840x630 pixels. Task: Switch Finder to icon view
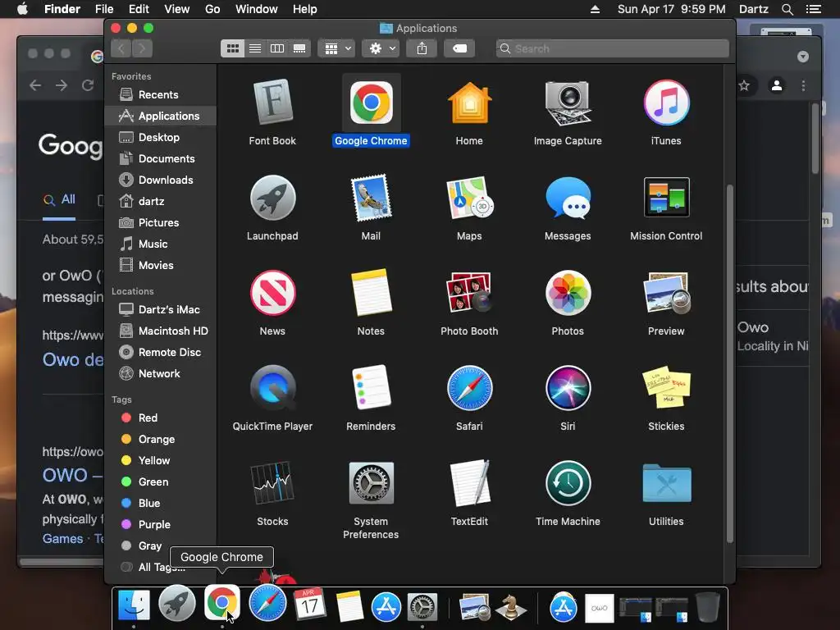[232, 48]
